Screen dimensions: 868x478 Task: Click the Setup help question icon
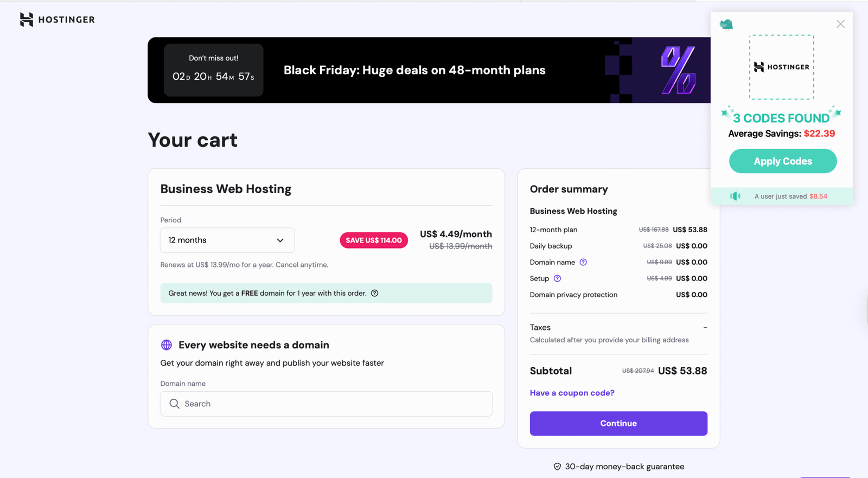pos(557,278)
